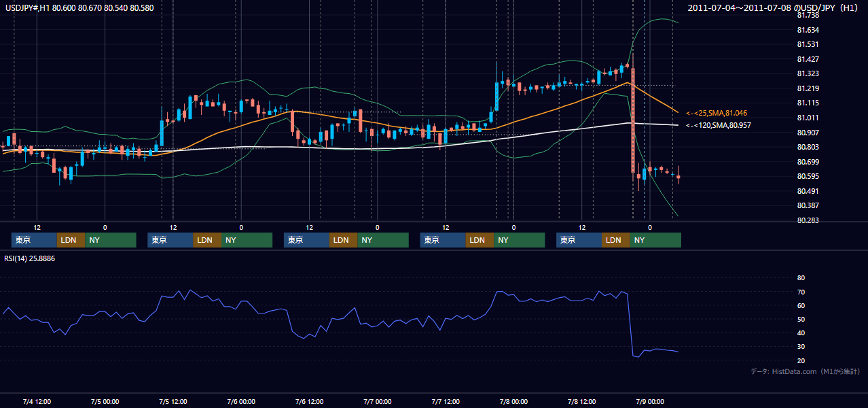Screen dimensions: 868x408
Task: Click the 80.907 price axis label
Action: tap(807, 133)
